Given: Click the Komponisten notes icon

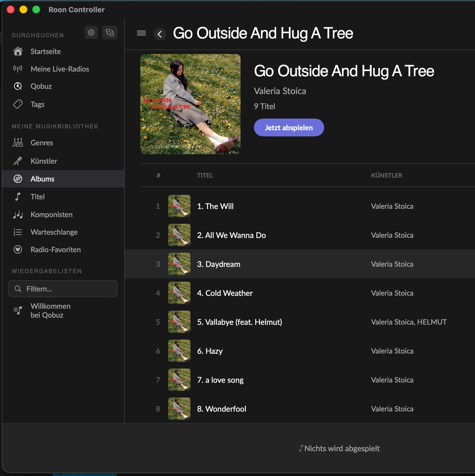Looking at the screenshot, I should [18, 214].
